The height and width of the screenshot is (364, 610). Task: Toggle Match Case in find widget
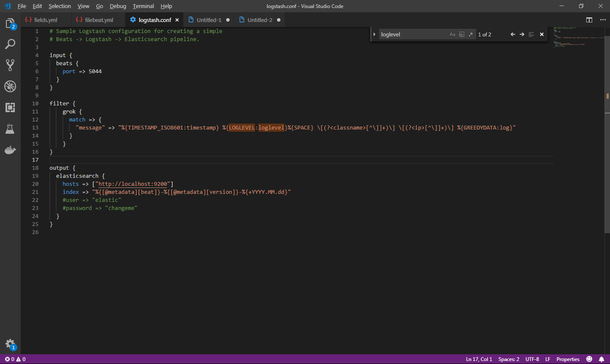pos(452,34)
